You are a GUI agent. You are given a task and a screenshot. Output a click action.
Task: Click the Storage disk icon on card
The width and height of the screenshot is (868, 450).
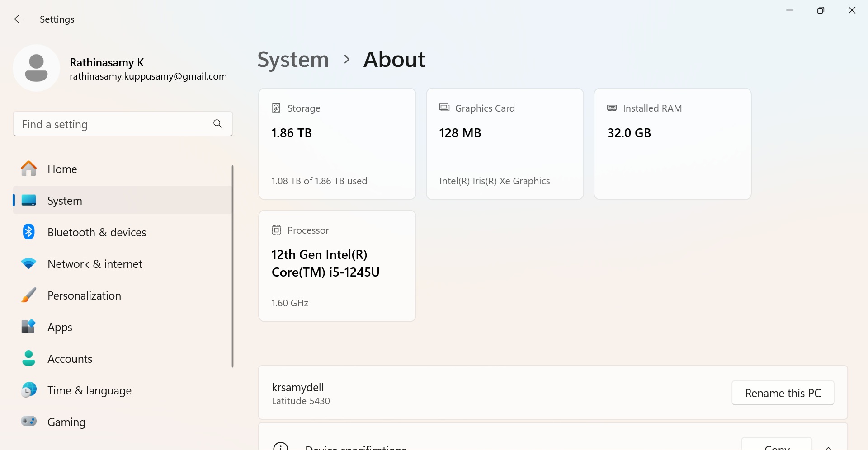pos(276,108)
